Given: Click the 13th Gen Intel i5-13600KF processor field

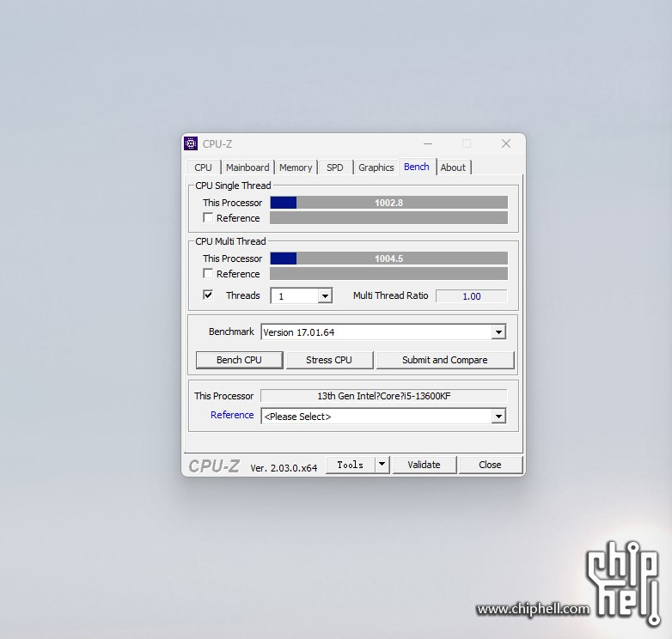Looking at the screenshot, I should point(383,396).
